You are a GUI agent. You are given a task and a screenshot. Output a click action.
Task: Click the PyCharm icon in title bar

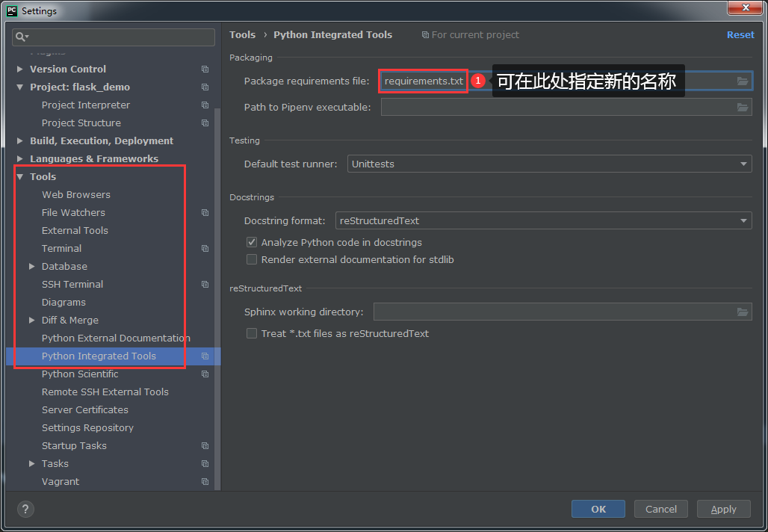click(x=12, y=10)
